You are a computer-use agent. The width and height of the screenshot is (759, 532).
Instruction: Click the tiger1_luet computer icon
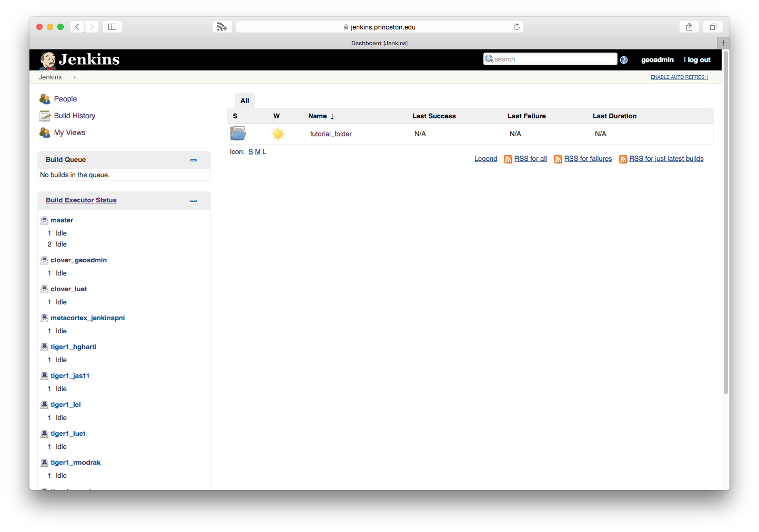(45, 433)
